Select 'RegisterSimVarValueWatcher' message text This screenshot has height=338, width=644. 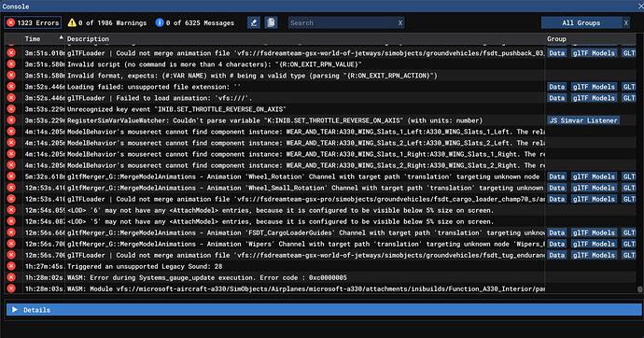[275, 120]
